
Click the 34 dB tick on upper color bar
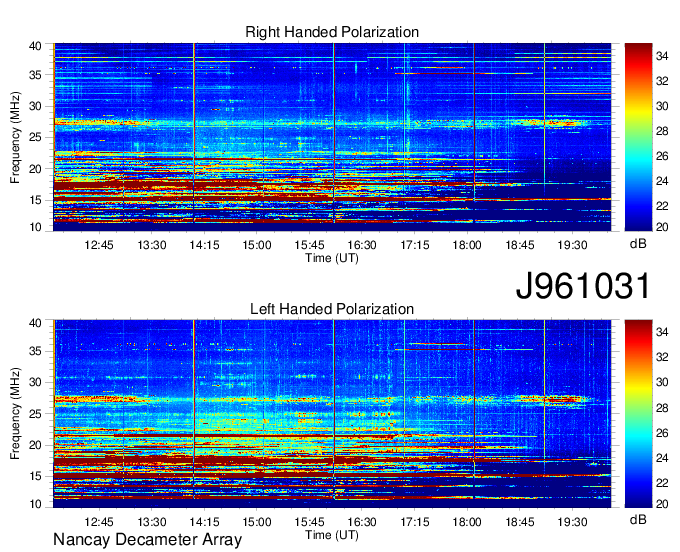tap(662, 56)
